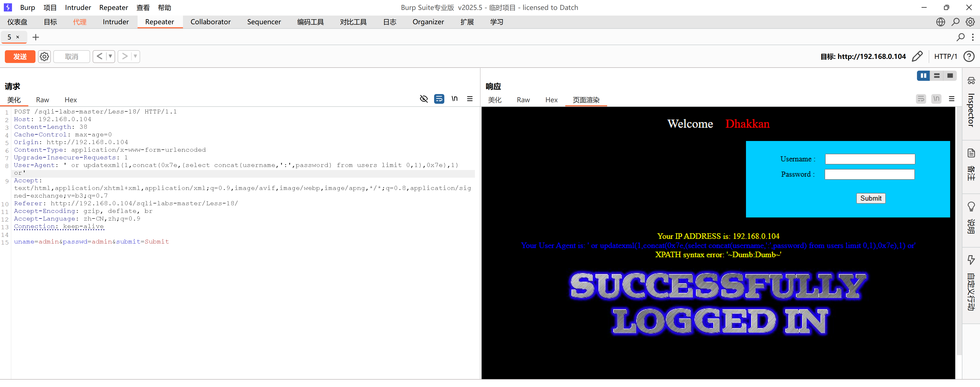Open the response pane hamburger menu
This screenshot has width=980, height=387.
pos(951,99)
